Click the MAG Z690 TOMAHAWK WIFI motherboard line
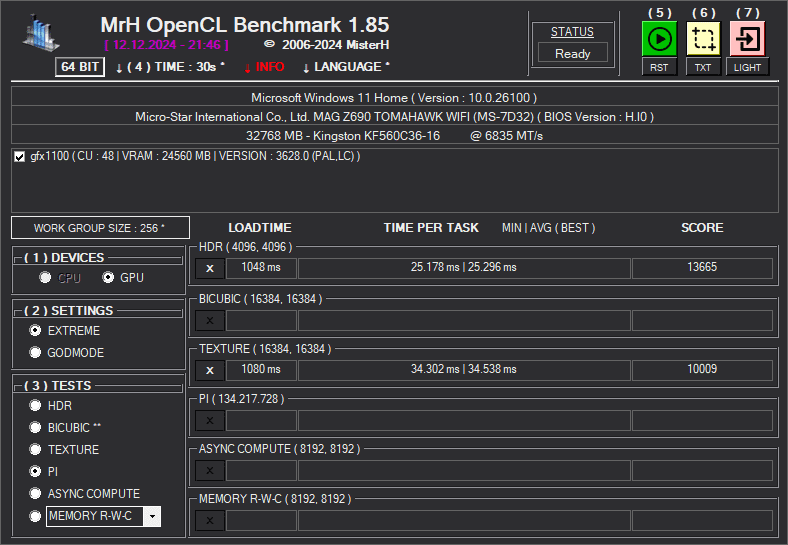The width and height of the screenshot is (788, 545). coord(395,117)
